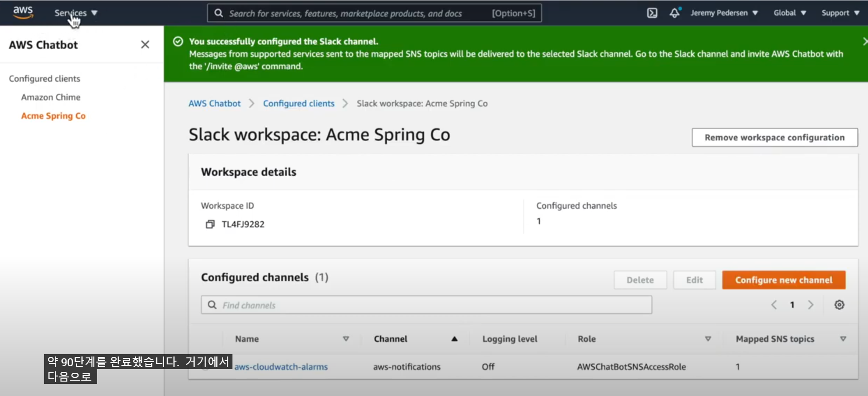This screenshot has height=396, width=868.
Task: Open the Services menu
Action: (76, 13)
